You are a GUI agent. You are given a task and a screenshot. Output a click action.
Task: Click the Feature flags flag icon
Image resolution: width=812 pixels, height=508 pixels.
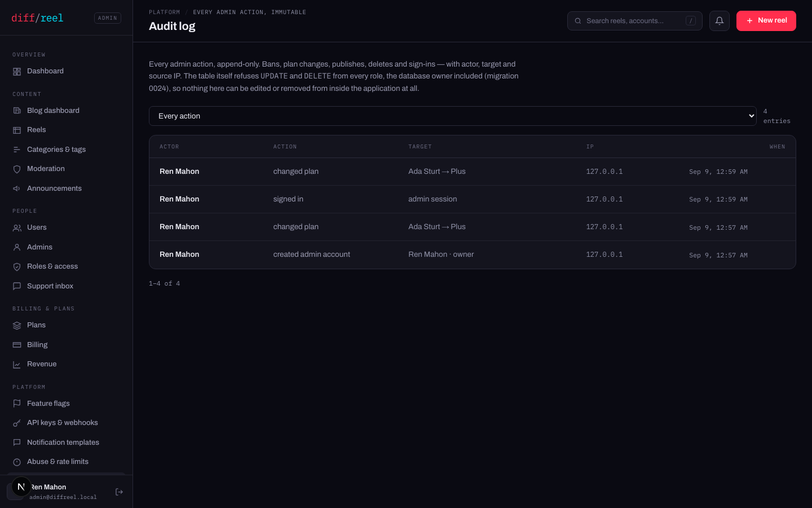(x=17, y=404)
